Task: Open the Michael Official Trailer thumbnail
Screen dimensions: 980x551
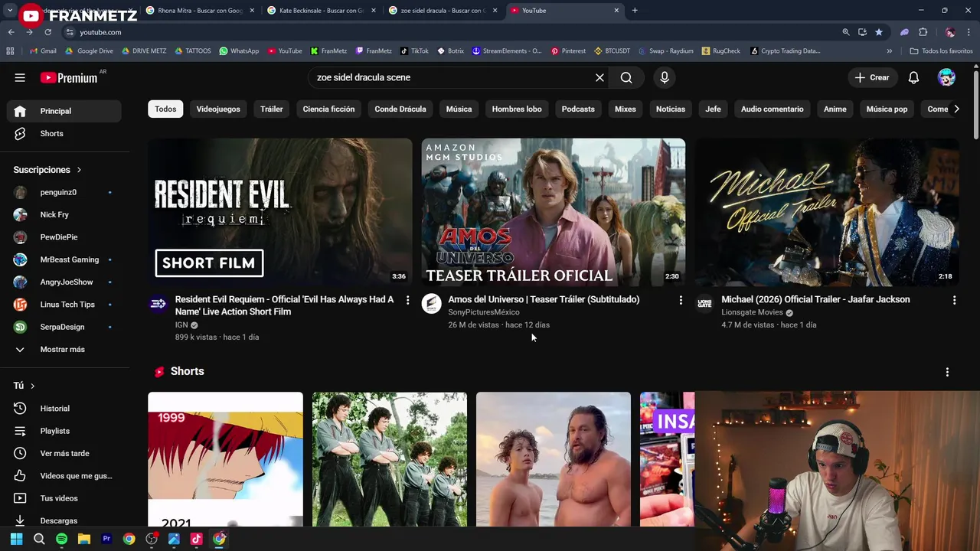Action: (826, 212)
